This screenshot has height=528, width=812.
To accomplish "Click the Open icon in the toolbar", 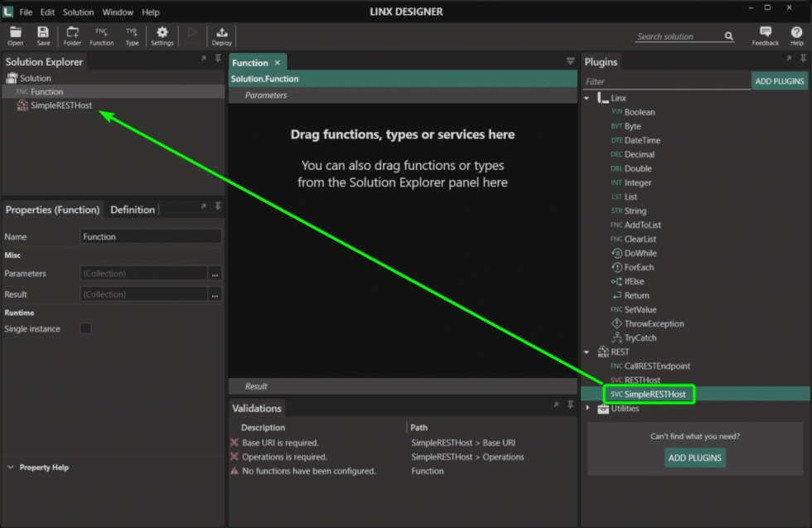I will tap(15, 34).
